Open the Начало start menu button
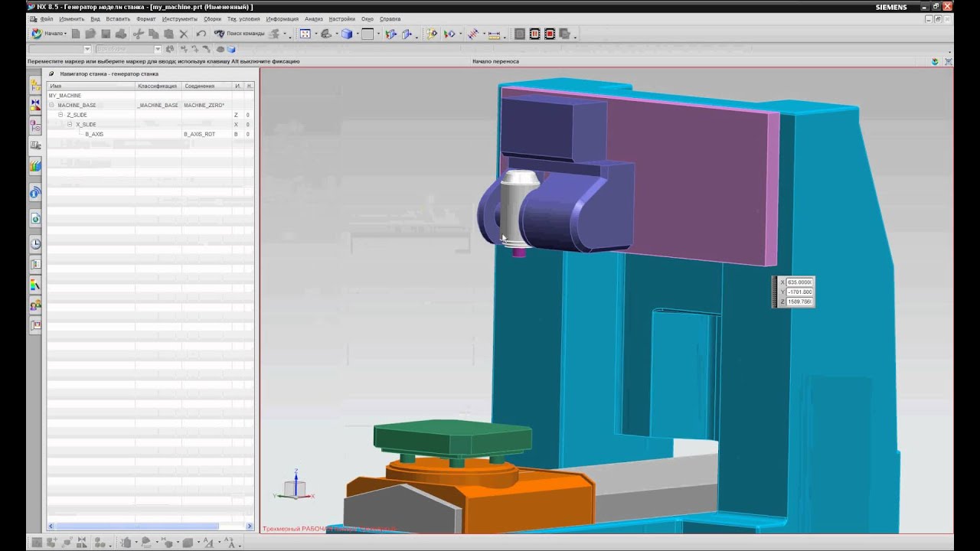The image size is (980, 551). pos(48,34)
